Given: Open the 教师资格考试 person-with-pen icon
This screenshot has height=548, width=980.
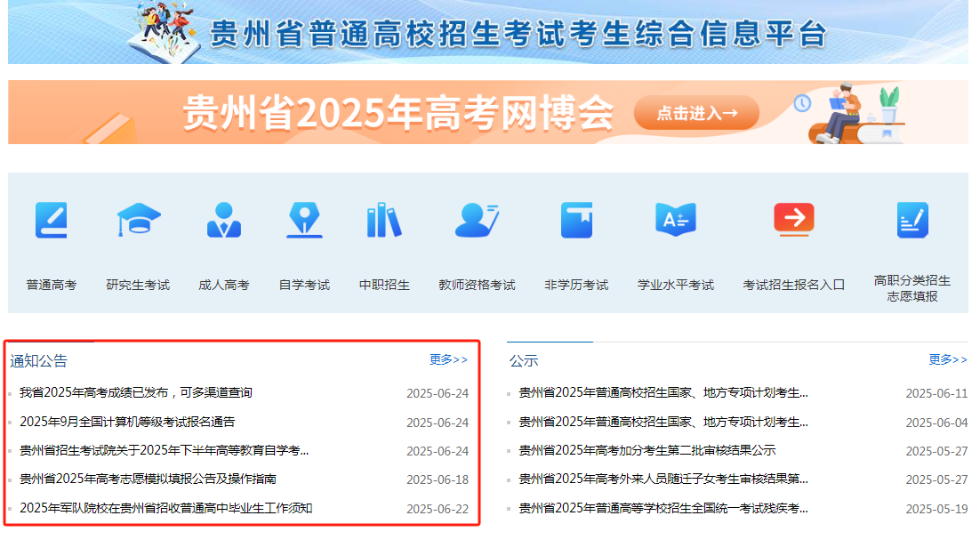Looking at the screenshot, I should (x=477, y=220).
